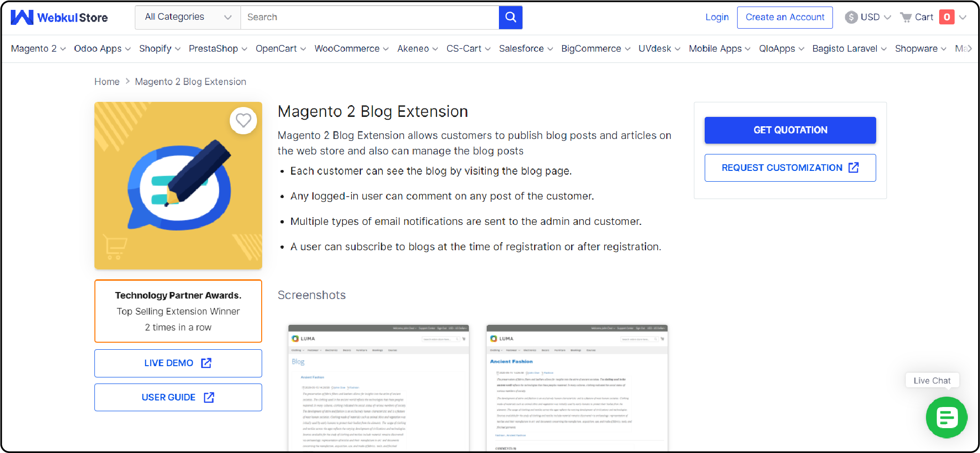Viewport: 980px width, 453px height.
Task: Click the shopping cart icon
Action: tap(905, 17)
